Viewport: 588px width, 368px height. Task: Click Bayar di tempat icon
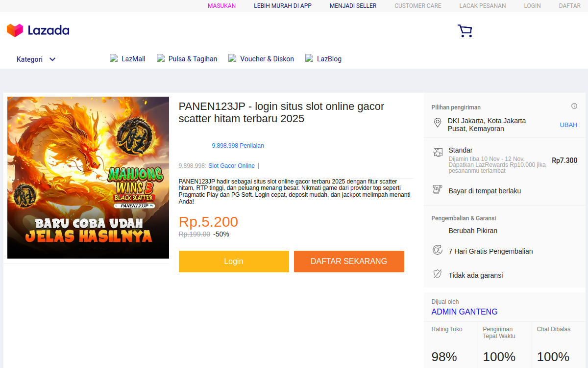[438, 190]
